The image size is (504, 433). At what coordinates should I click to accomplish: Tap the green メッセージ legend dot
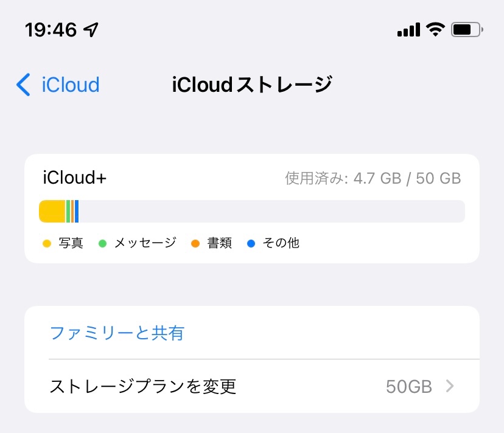point(102,244)
